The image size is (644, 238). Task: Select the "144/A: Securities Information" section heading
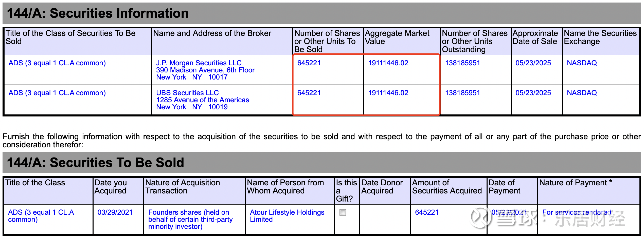pos(98,13)
